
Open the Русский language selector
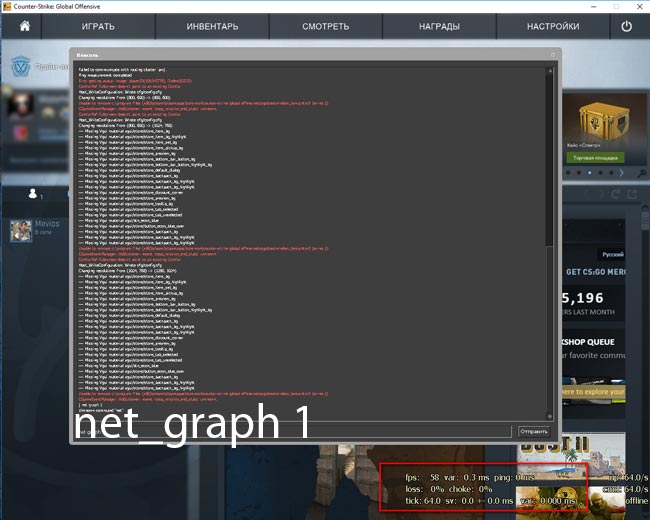613,254
